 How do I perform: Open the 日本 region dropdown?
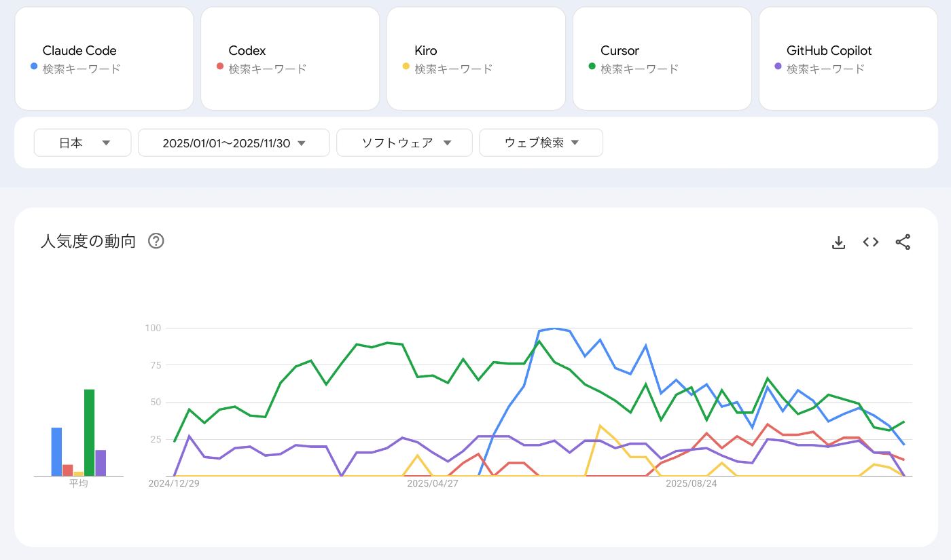pyautogui.click(x=82, y=143)
